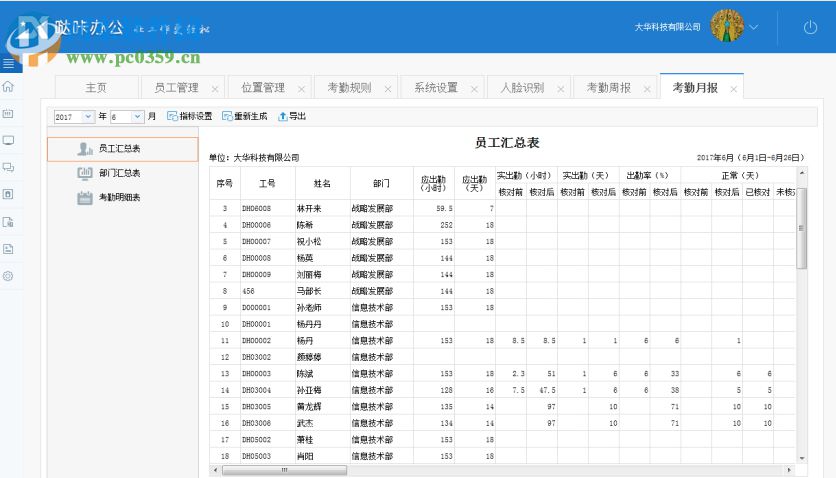The image size is (836, 478).
Task: Click the 大华科技有限公司 company name in header
Action: 667,27
